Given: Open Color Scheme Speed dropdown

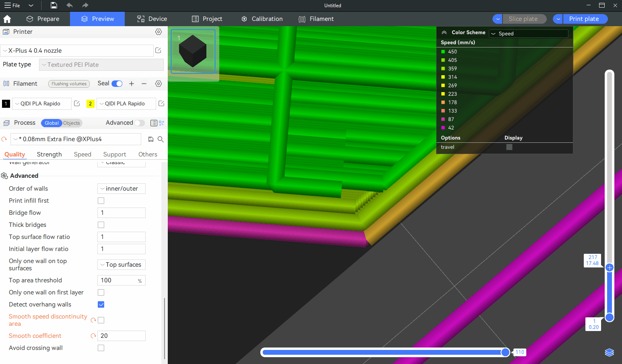Looking at the screenshot, I should click(528, 34).
